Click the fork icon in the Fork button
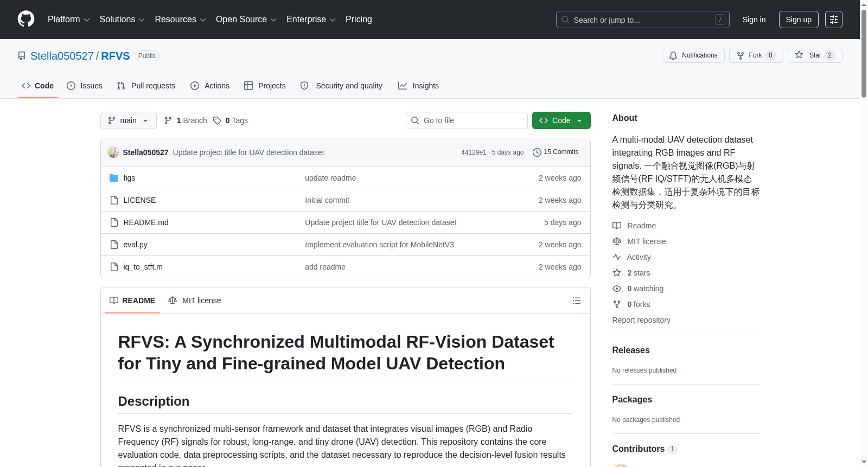 tap(741, 55)
